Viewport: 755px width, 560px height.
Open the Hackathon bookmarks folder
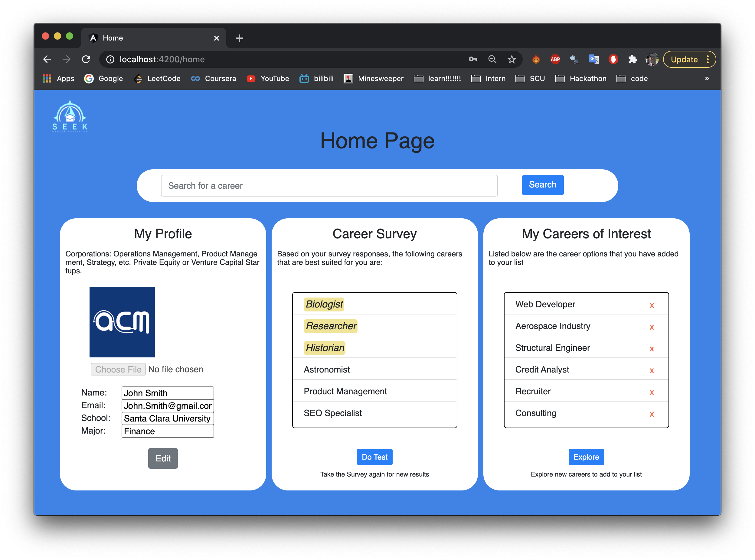pyautogui.click(x=581, y=78)
